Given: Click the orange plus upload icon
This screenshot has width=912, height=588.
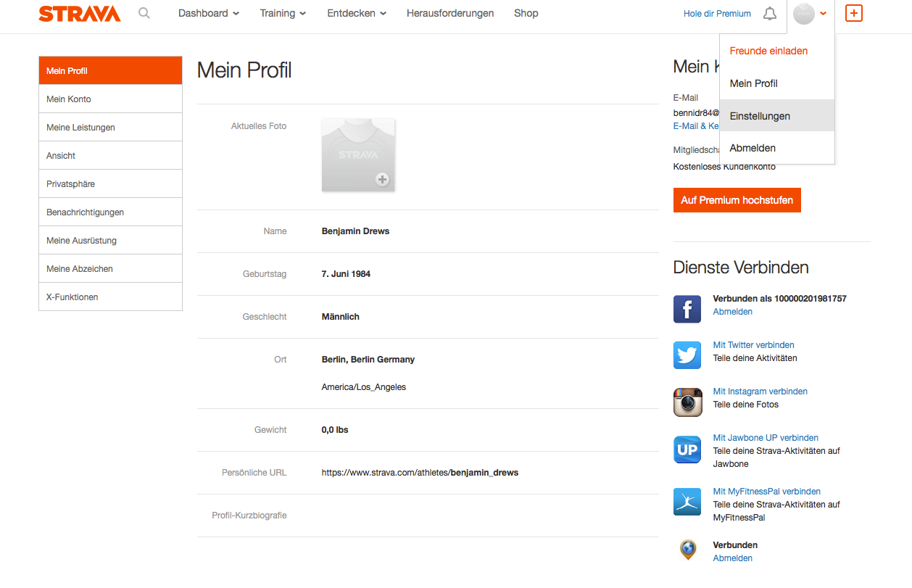Looking at the screenshot, I should (854, 13).
